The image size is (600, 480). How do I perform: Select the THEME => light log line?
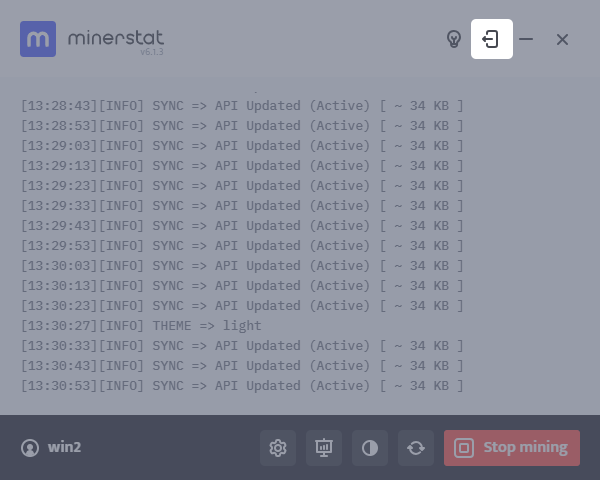(141, 326)
